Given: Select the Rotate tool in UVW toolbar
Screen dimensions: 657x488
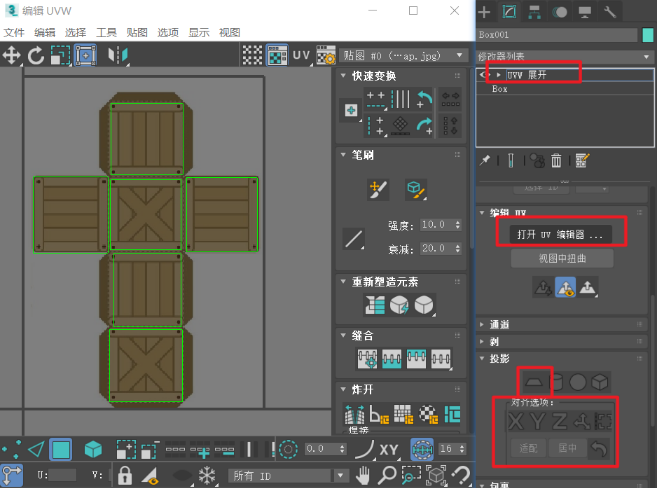Looking at the screenshot, I should 36,55.
